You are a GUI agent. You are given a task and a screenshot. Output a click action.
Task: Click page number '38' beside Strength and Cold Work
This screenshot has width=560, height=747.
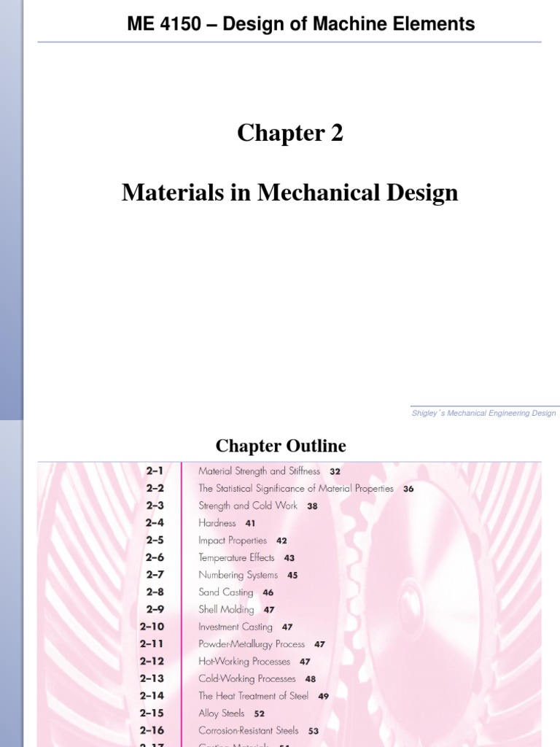pyautogui.click(x=312, y=506)
